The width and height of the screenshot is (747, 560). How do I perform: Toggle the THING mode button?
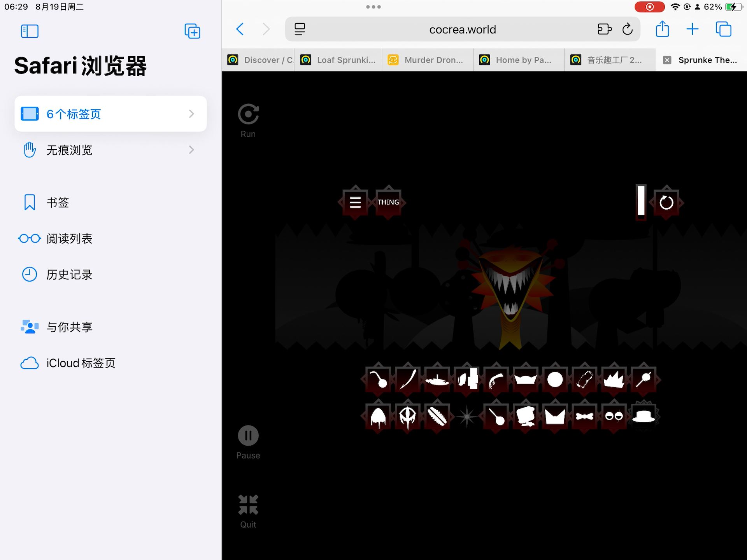tap(388, 202)
